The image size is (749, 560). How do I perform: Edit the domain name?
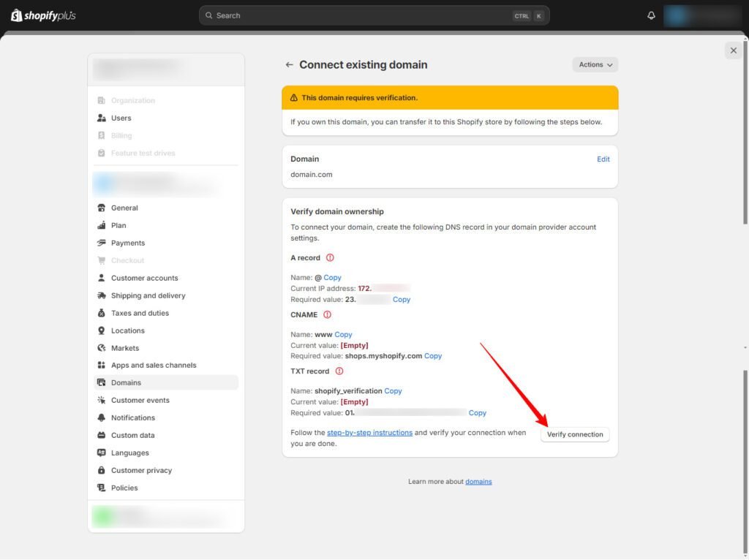tap(603, 159)
